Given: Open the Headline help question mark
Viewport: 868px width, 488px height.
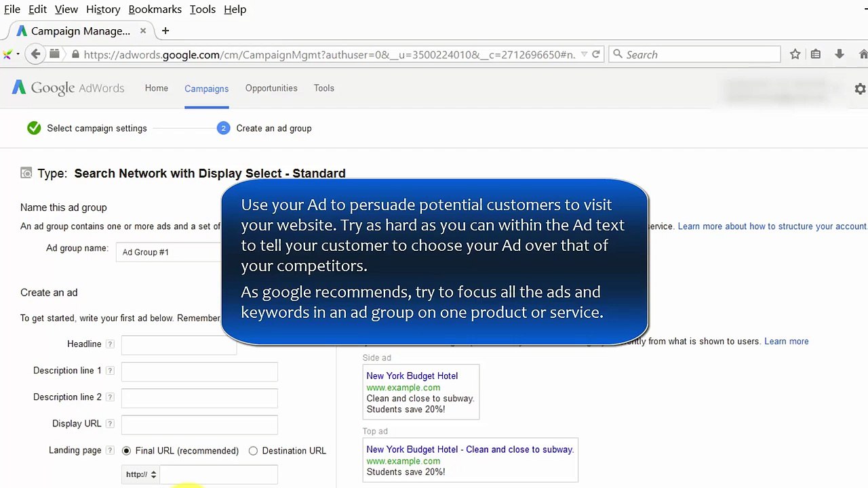Looking at the screenshot, I should click(x=110, y=344).
